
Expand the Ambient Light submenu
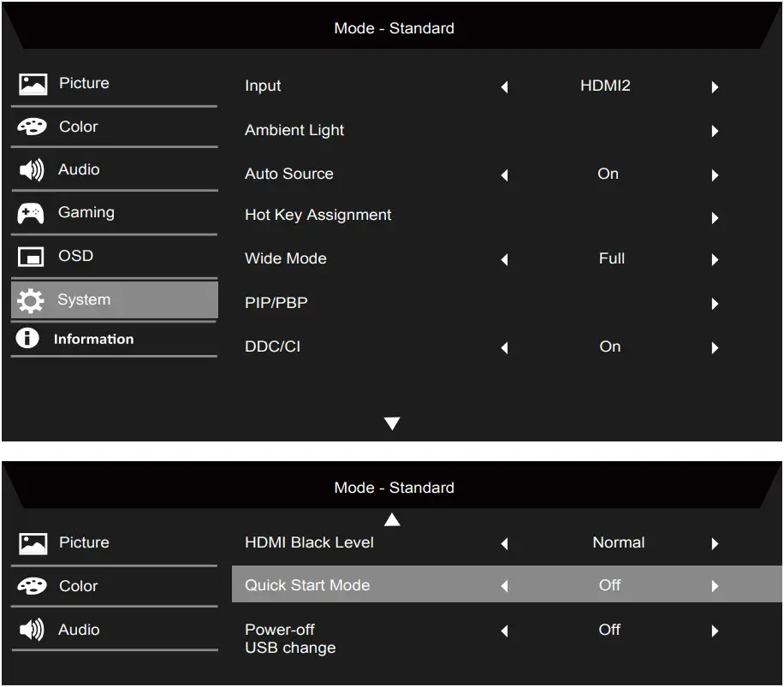point(715,131)
